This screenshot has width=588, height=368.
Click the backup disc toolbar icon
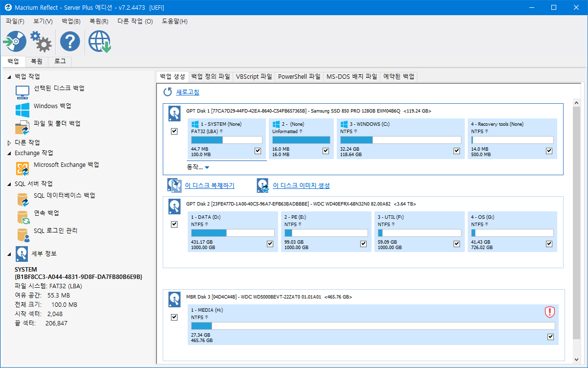pos(15,42)
